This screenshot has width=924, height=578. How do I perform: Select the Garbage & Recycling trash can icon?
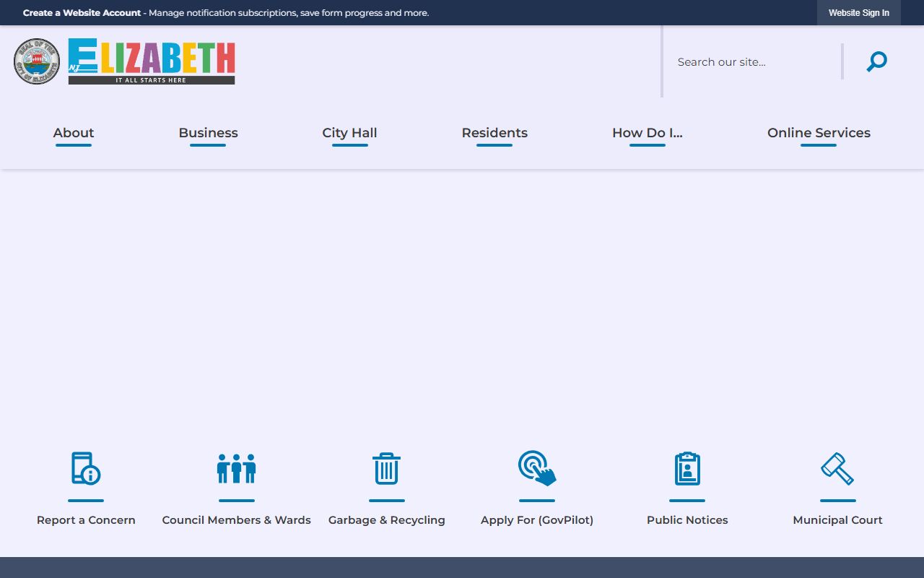tap(386, 468)
